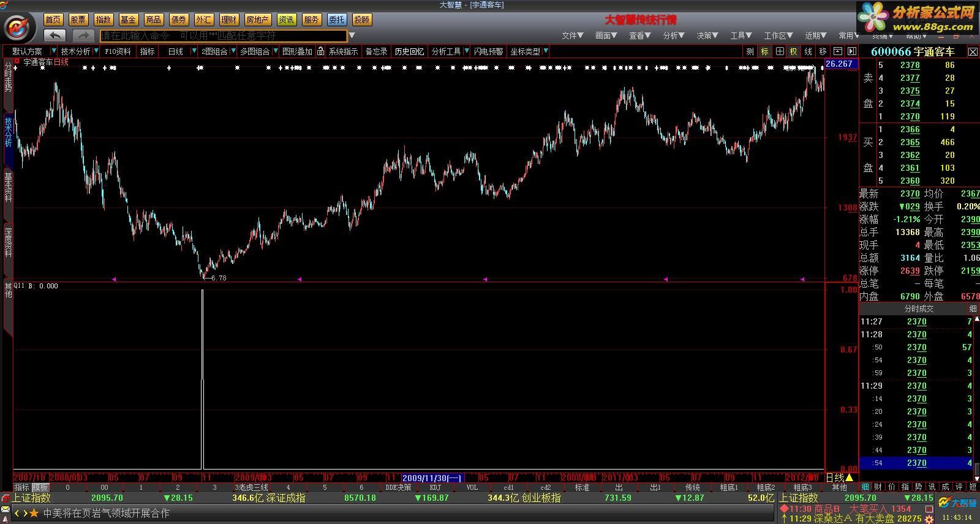The width and height of the screenshot is (980, 524).
Task: Switch to the 模板 tab
Action: (40, 487)
